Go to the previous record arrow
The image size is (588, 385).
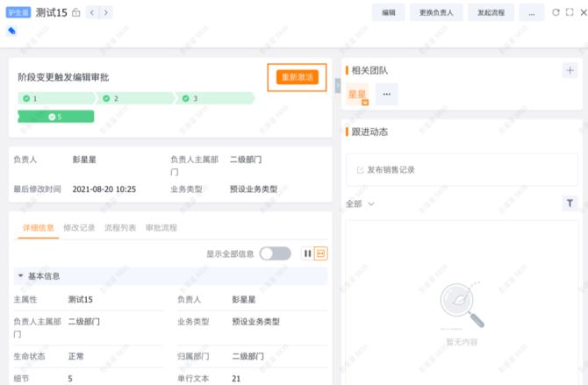pyautogui.click(x=91, y=12)
